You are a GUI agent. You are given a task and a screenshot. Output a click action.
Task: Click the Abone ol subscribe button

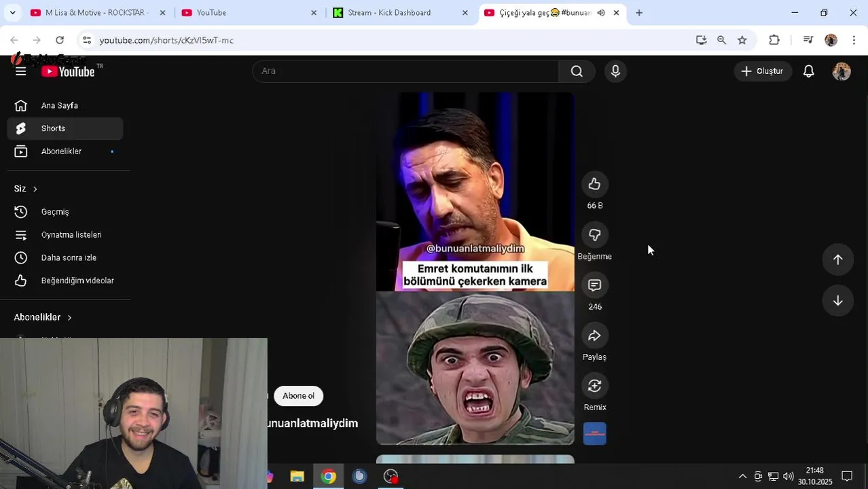pos(298,396)
